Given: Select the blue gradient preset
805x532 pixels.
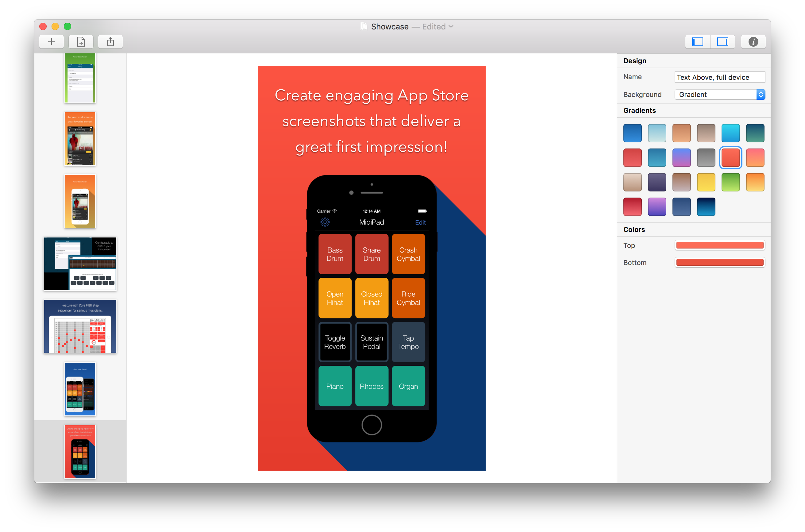Looking at the screenshot, I should 632,133.
